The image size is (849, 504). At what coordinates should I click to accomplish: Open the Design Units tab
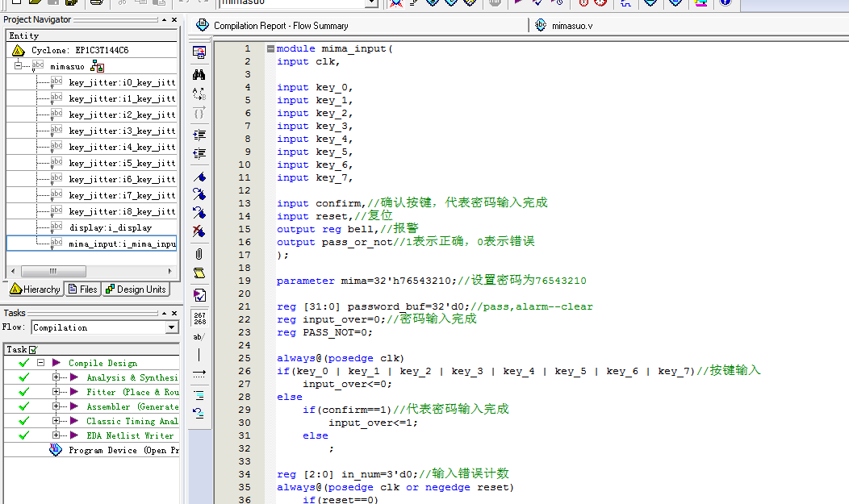coord(135,289)
